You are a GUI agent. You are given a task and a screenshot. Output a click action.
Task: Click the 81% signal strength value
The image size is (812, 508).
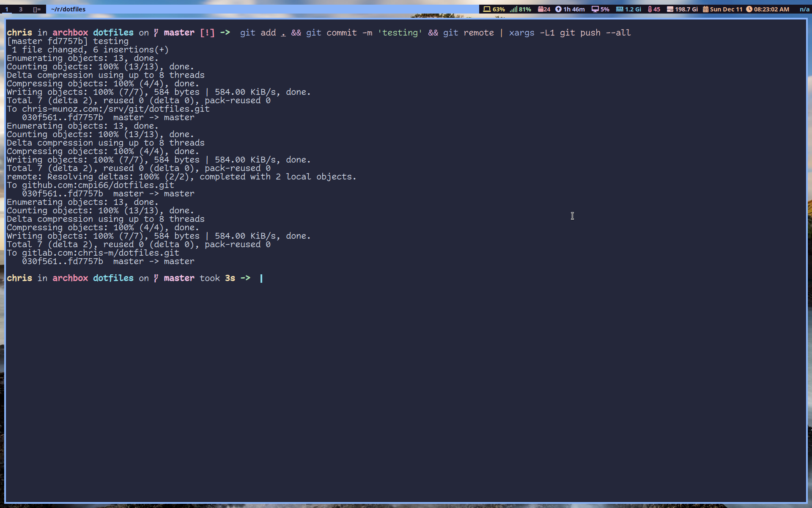click(525, 9)
